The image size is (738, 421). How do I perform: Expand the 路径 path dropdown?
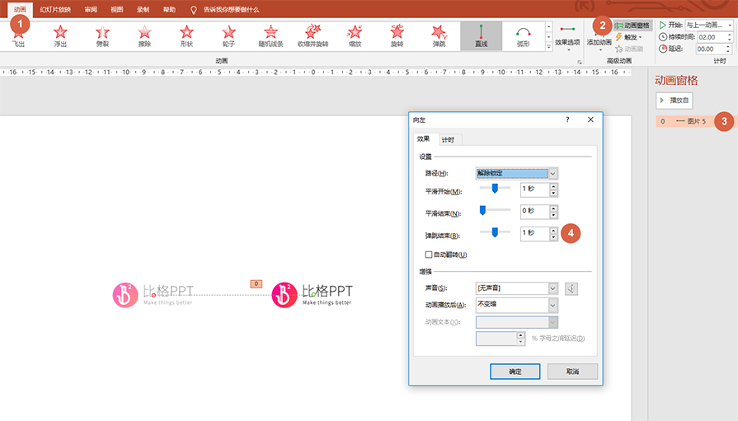pyautogui.click(x=552, y=173)
